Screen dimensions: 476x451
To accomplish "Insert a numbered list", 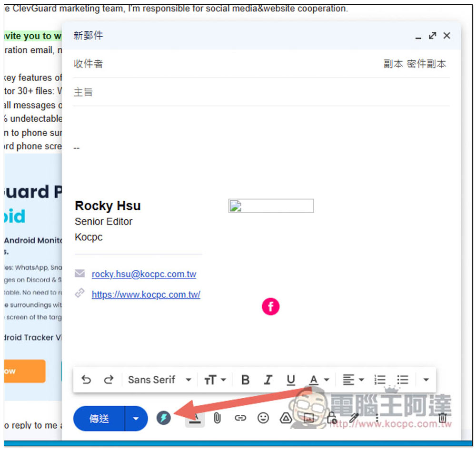I will [380, 380].
